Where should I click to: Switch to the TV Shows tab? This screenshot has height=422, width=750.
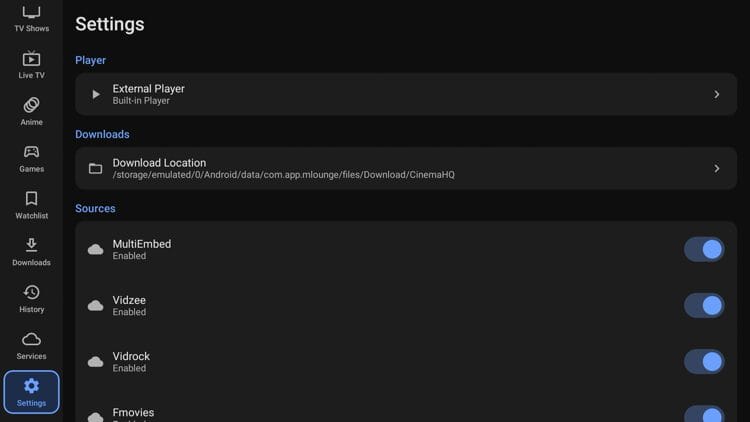pos(31,17)
